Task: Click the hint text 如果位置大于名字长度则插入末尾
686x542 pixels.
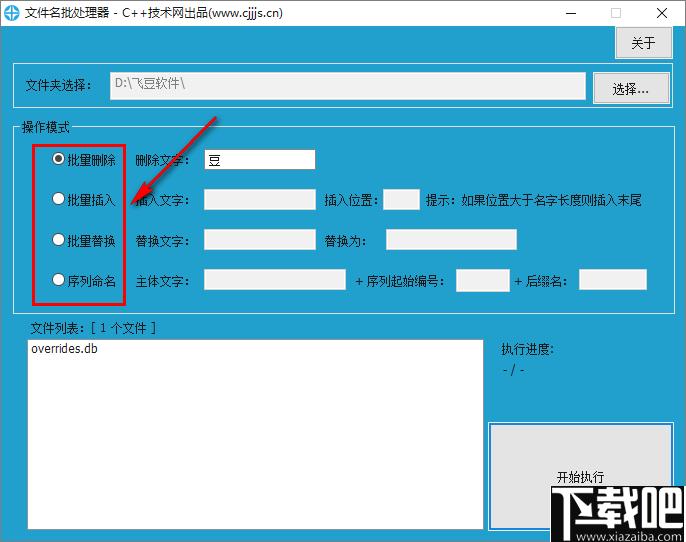Action: [x=551, y=200]
